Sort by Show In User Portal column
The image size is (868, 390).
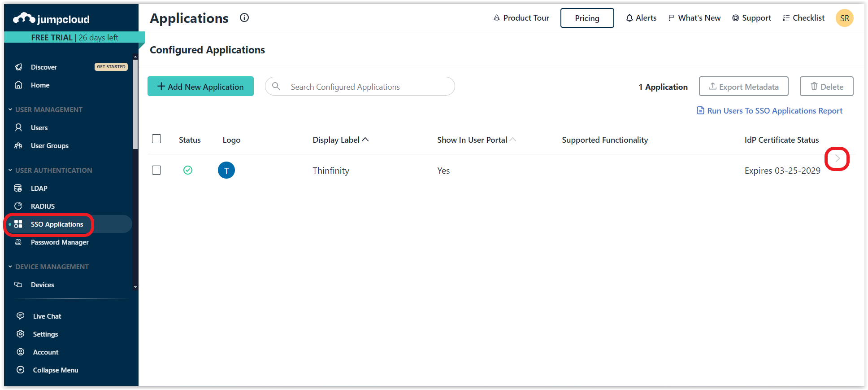click(477, 140)
